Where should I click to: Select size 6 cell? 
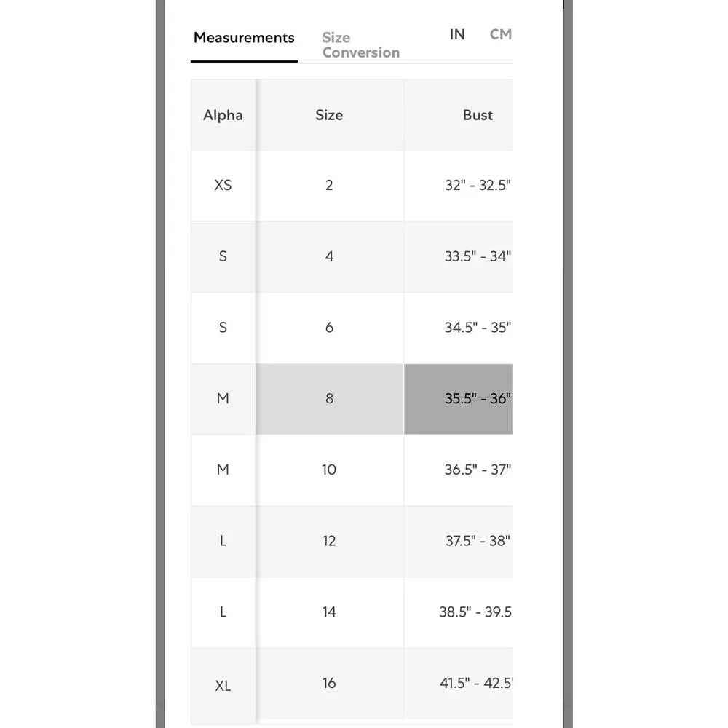click(x=329, y=328)
